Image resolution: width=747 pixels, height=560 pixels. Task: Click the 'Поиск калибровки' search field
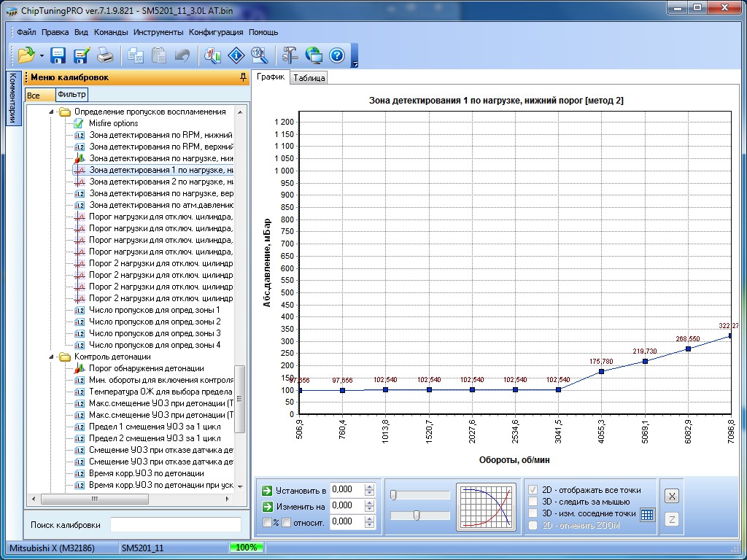175,525
